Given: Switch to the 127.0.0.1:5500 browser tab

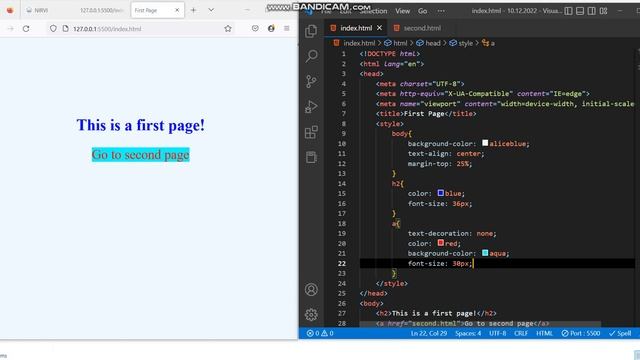Looking at the screenshot, I should tap(101, 10).
